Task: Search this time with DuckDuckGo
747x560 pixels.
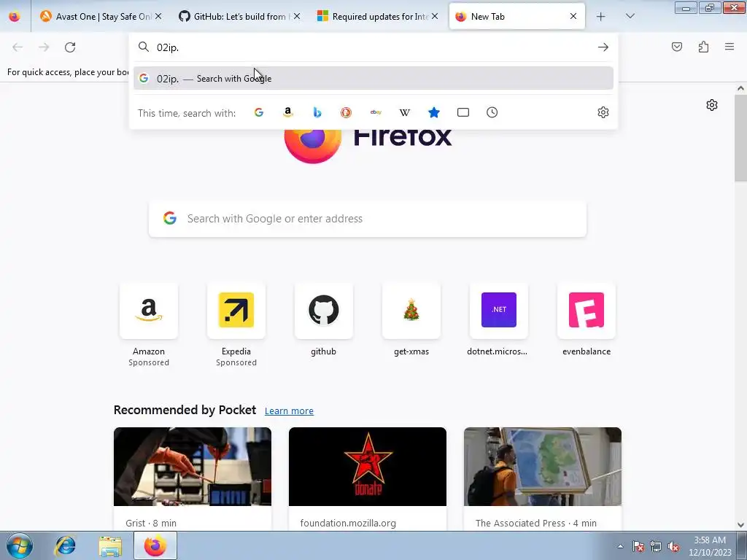Action: [x=347, y=112]
